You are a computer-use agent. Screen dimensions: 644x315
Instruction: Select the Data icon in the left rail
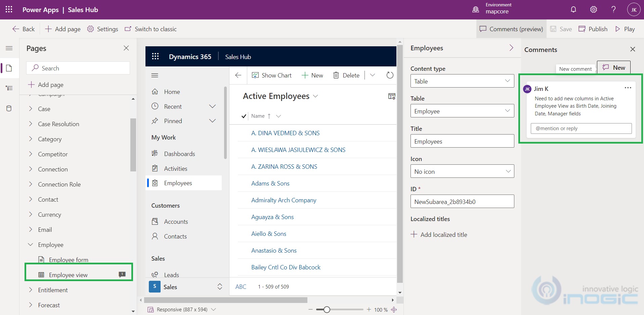click(9, 108)
